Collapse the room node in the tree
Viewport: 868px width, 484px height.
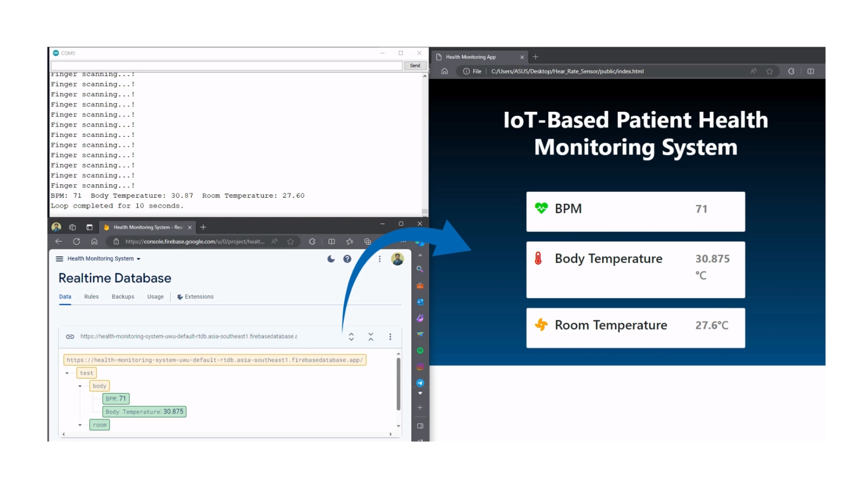(80, 425)
